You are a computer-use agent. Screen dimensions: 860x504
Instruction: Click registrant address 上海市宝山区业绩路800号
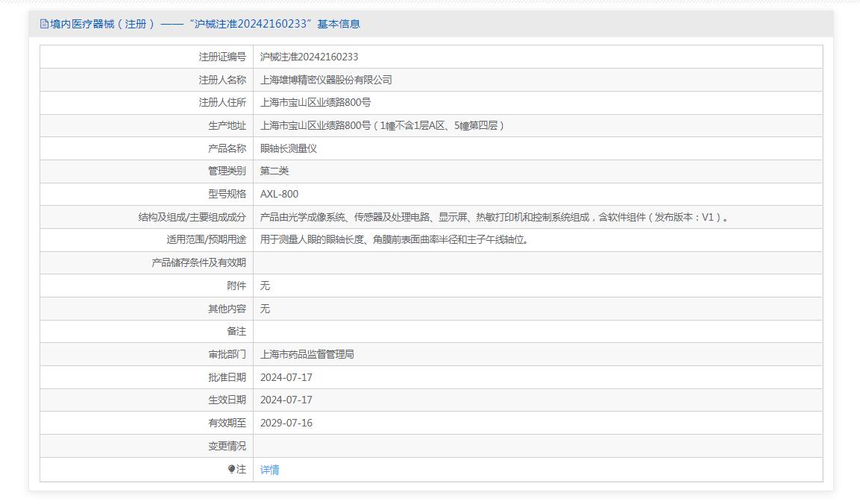pos(315,102)
